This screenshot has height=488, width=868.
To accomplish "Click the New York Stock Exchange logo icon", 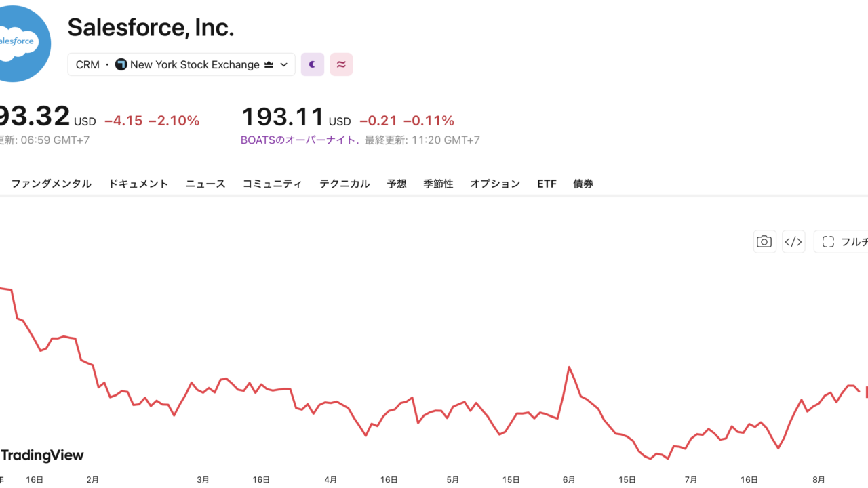I will click(x=121, y=64).
